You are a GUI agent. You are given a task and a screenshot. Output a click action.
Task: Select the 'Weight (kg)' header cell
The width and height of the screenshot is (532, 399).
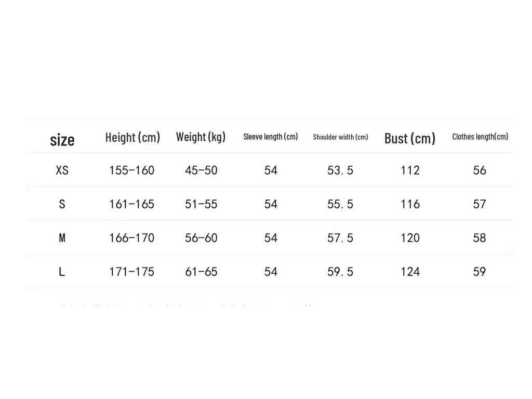click(201, 137)
